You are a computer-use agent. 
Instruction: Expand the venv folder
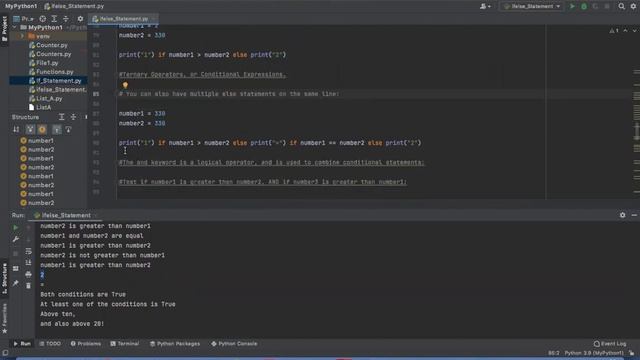tap(22, 36)
